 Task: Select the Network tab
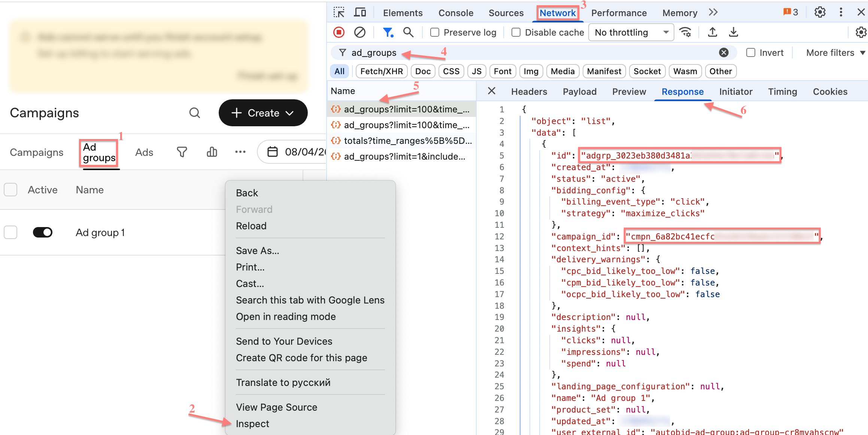(x=558, y=13)
